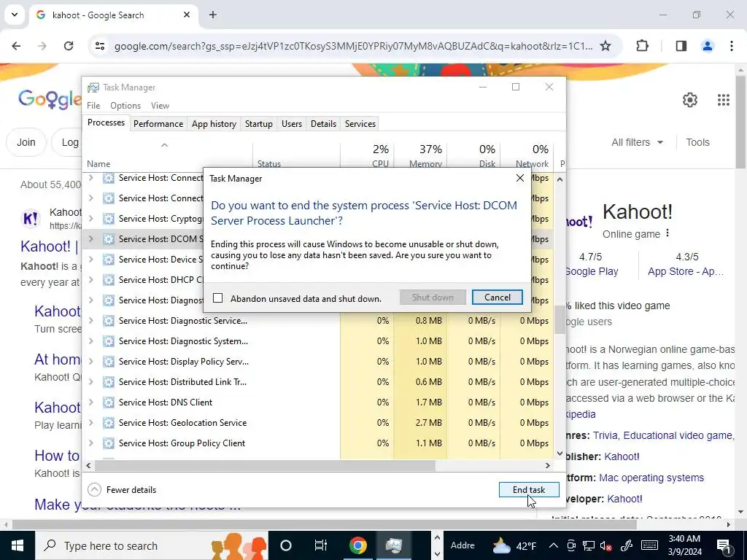Click the End task button

click(x=529, y=489)
